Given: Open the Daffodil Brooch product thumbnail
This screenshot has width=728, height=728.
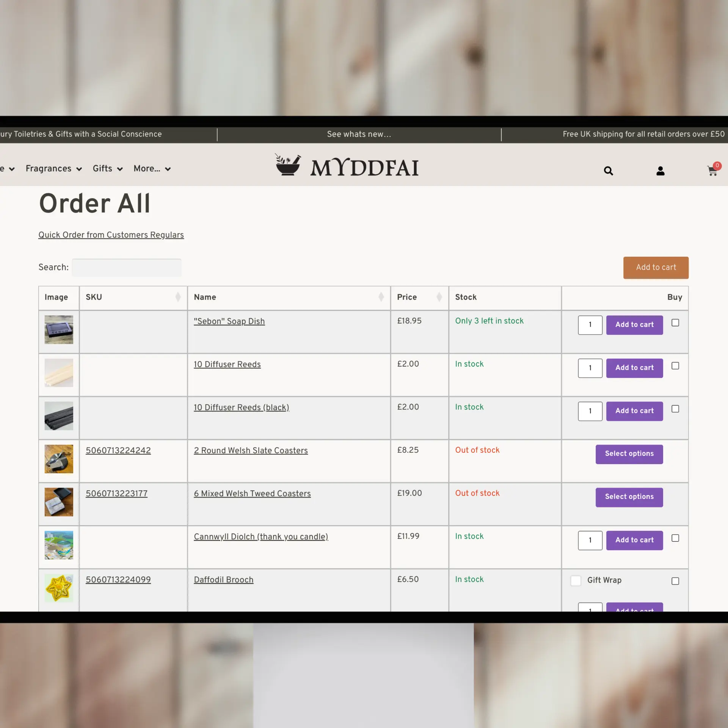Looking at the screenshot, I should click(x=59, y=588).
